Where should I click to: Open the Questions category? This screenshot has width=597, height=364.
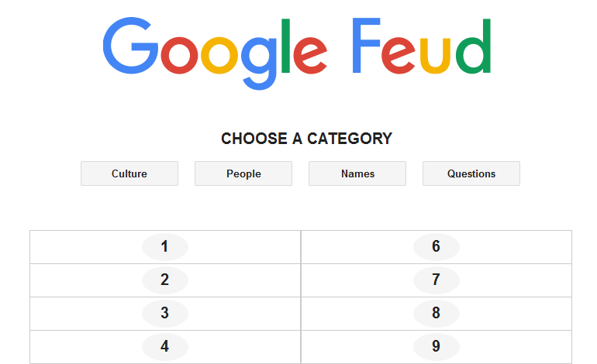click(471, 173)
